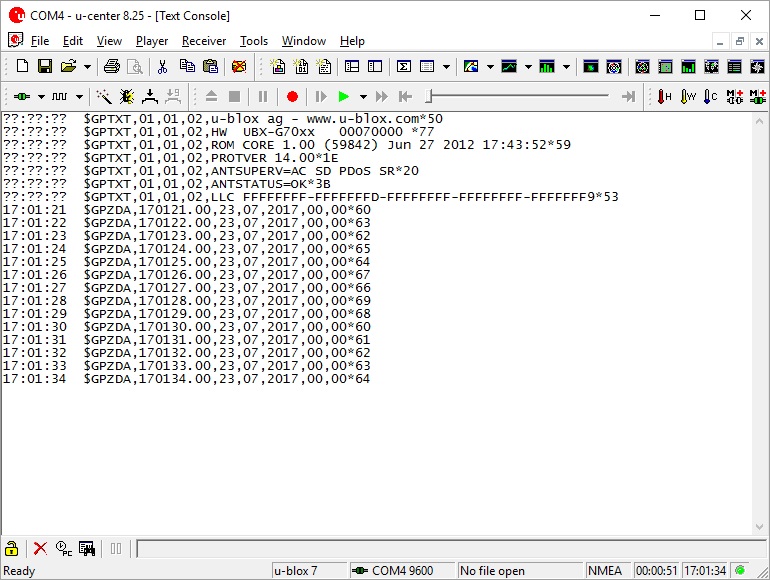Viewport: 770px width, 580px height.
Task: Toggle the green position docking window icon
Action: (x=665, y=66)
